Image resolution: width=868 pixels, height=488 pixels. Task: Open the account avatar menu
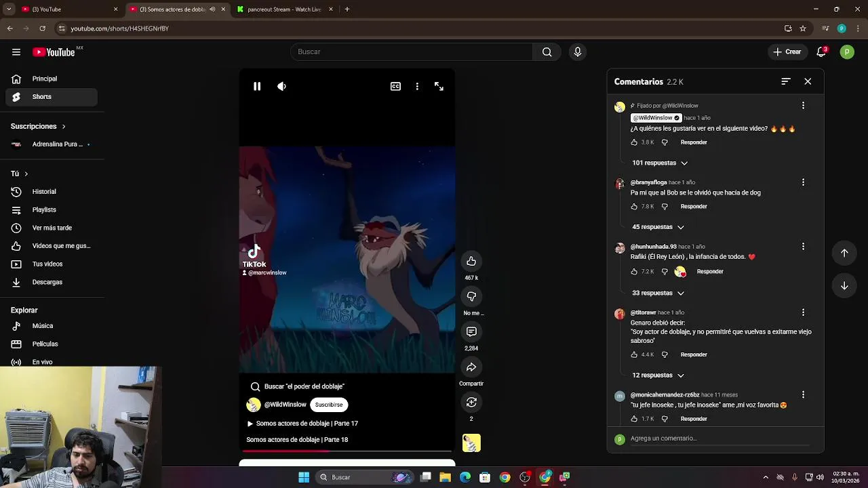pos(847,52)
